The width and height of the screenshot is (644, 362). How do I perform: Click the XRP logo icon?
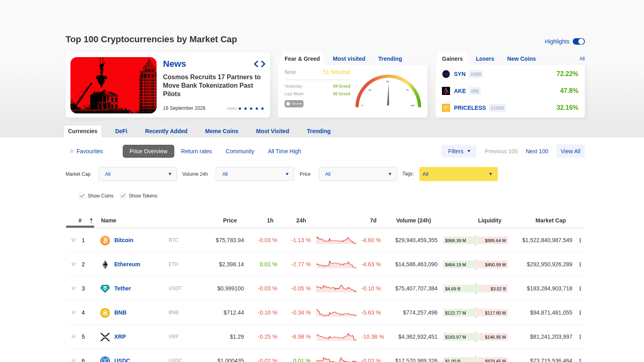pyautogui.click(x=105, y=337)
